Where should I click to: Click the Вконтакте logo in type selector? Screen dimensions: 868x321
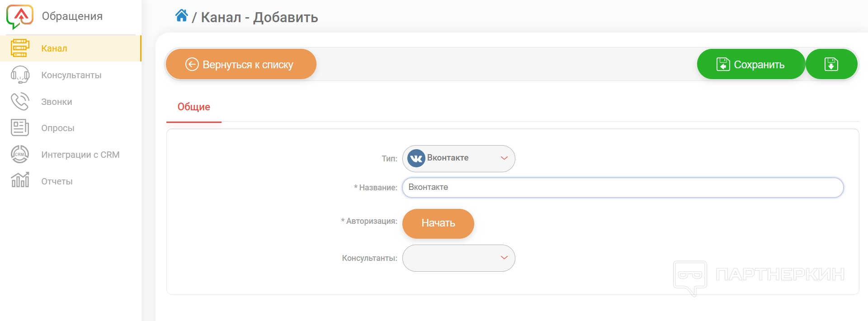coord(416,158)
